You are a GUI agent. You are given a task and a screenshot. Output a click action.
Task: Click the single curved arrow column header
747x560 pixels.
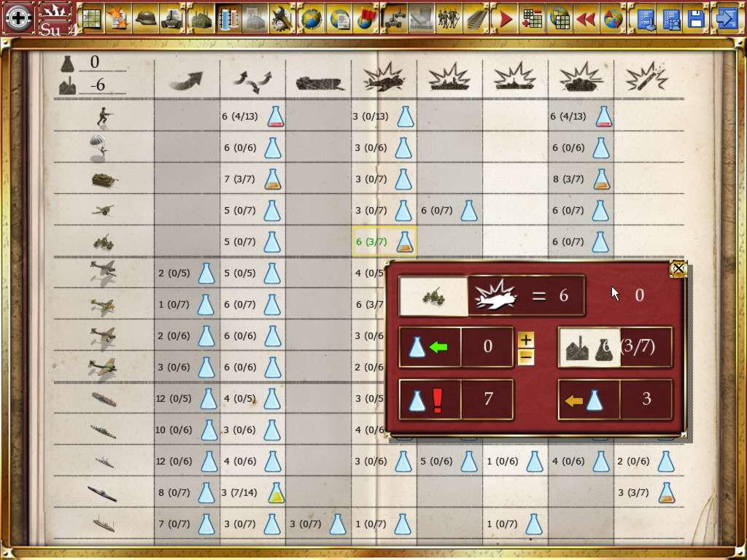(186, 80)
